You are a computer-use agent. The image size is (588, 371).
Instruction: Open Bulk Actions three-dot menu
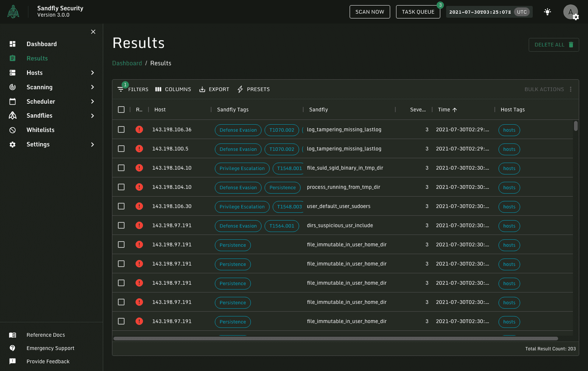tap(571, 89)
